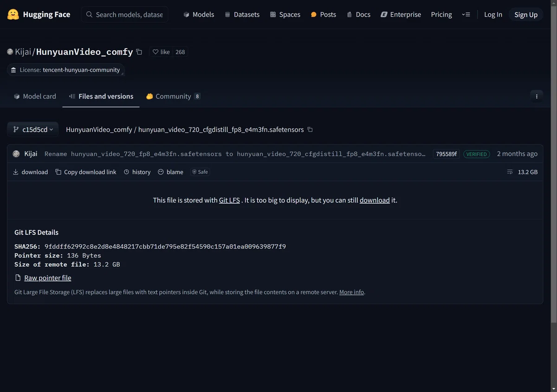Open Docs from the navbar
The height and width of the screenshot is (392, 557).
(x=358, y=14)
